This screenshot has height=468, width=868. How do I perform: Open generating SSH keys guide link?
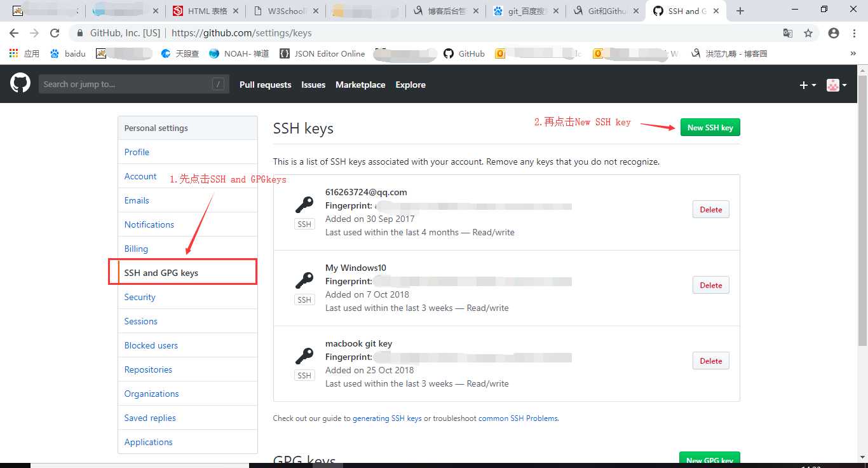pyautogui.click(x=387, y=418)
